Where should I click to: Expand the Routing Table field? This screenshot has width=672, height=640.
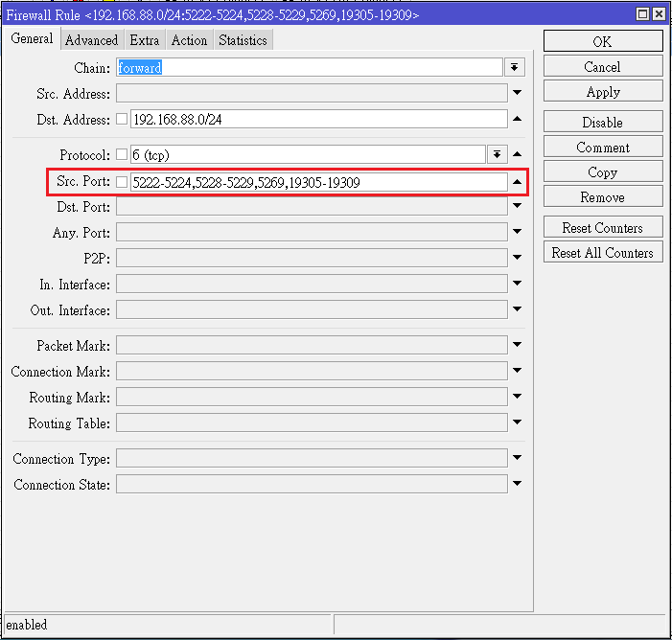(518, 422)
